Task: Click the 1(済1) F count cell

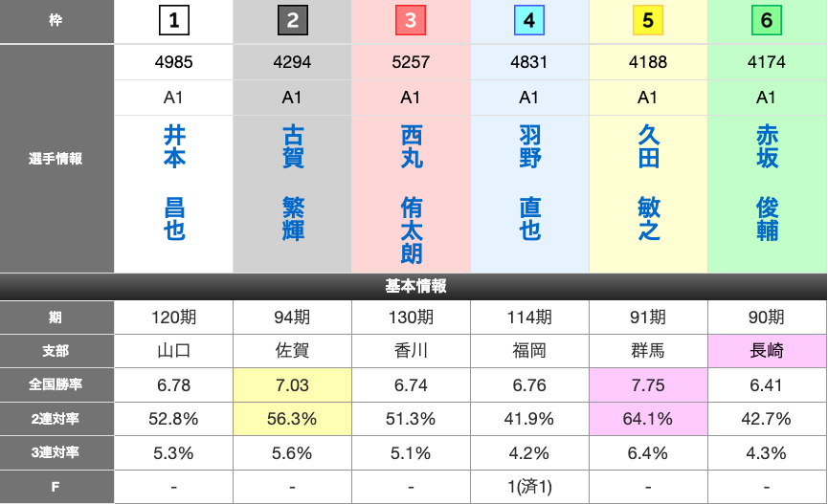Action: tap(529, 487)
